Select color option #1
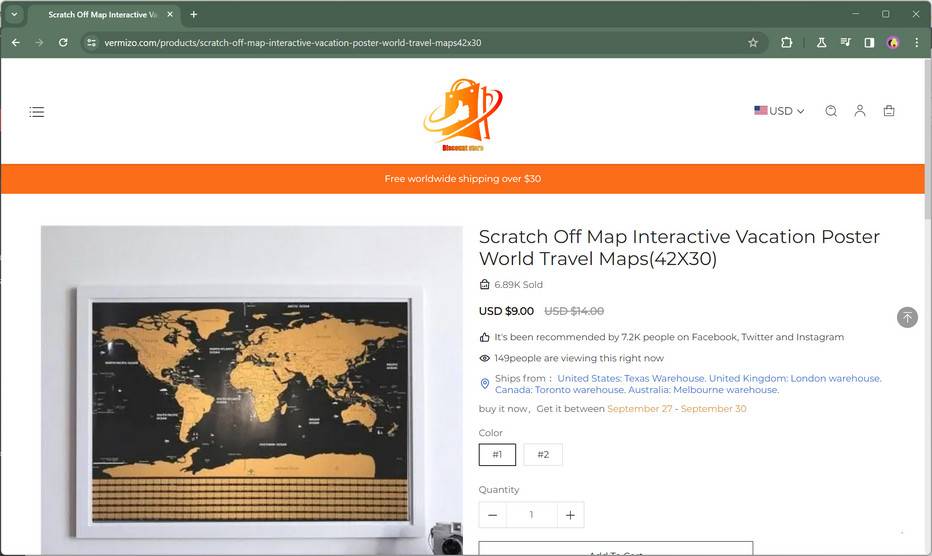Viewport: 932px width, 556px height. (x=497, y=455)
